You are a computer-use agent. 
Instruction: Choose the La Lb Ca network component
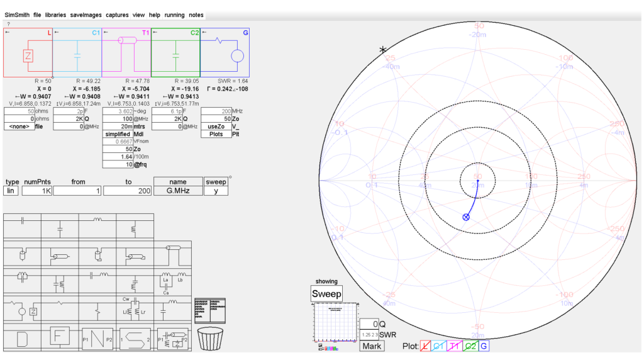click(172, 283)
